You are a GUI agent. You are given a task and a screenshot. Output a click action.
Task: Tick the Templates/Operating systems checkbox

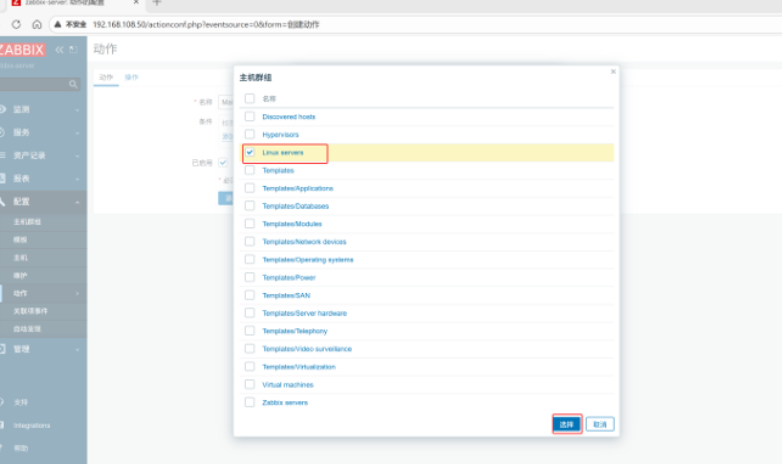click(250, 259)
